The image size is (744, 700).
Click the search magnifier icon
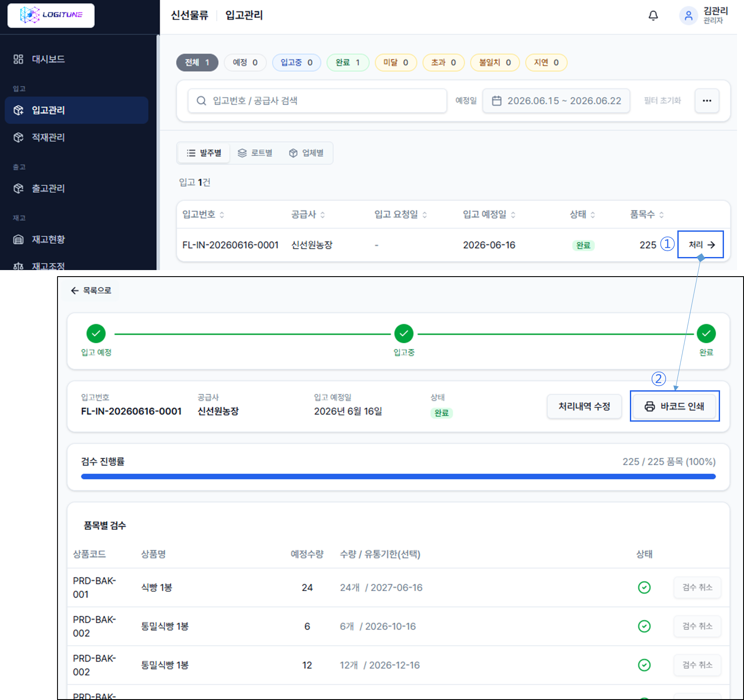(201, 101)
